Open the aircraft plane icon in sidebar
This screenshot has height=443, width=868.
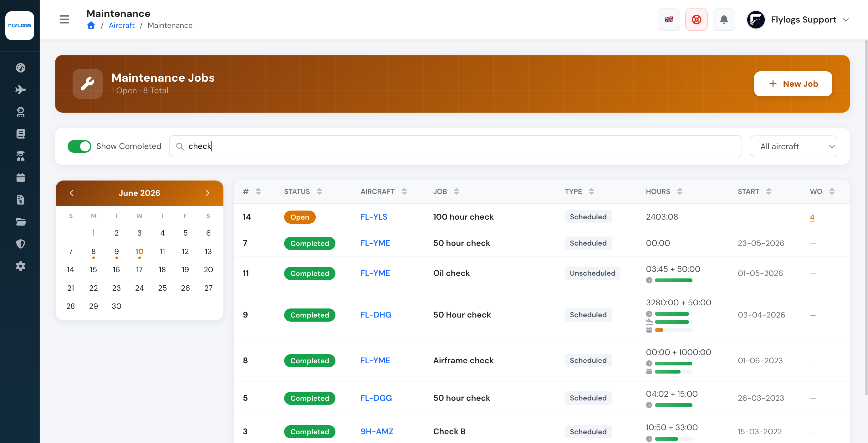pyautogui.click(x=21, y=89)
